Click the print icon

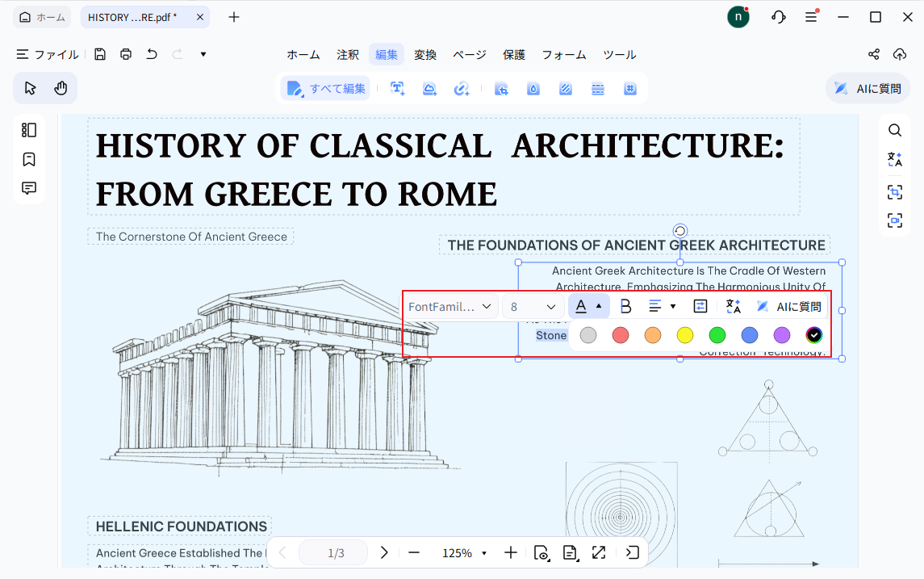tap(126, 54)
